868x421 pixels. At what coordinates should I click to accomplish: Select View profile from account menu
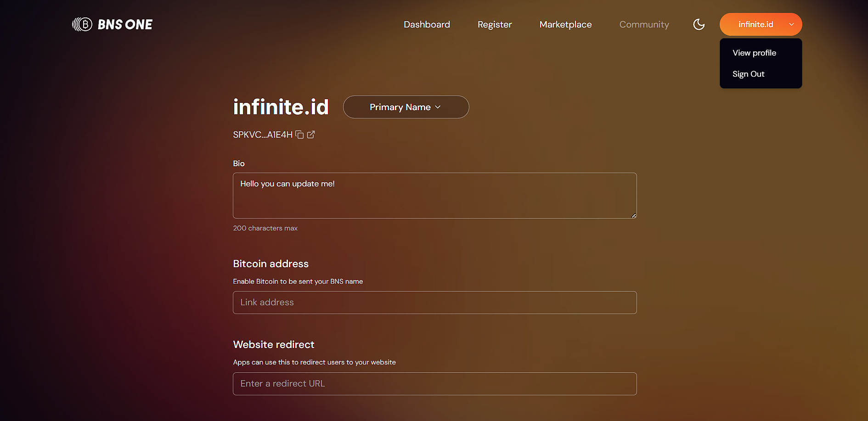click(754, 53)
